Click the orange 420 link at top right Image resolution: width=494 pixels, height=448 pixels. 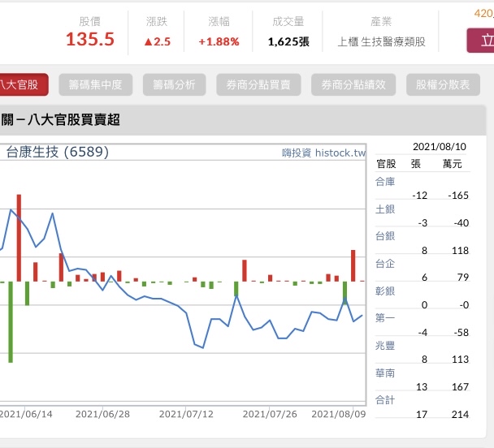[483, 12]
